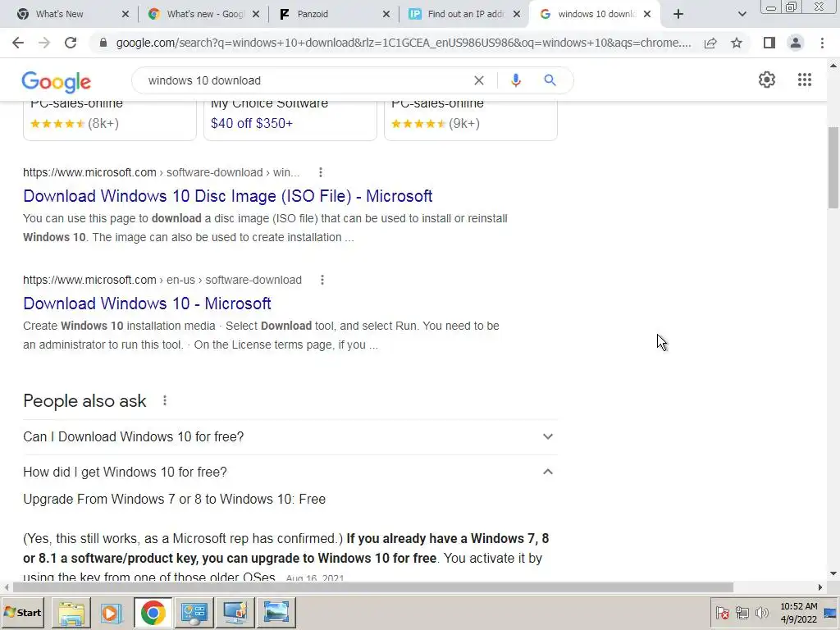Open the Chrome profile avatar
This screenshot has width=840, height=630.
click(x=796, y=43)
